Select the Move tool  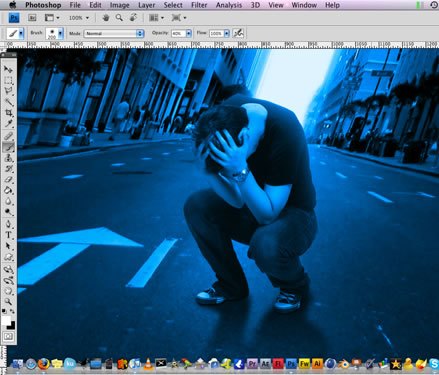[x=8, y=69]
